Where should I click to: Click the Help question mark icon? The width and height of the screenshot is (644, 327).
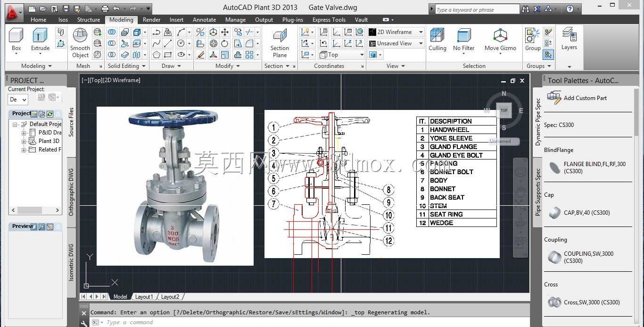click(x=570, y=9)
